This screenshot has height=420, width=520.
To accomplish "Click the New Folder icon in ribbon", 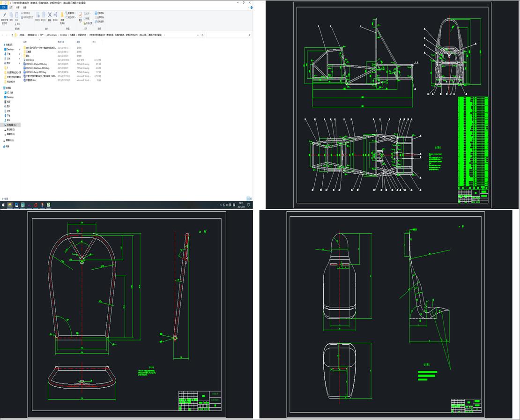I will click(x=62, y=15).
